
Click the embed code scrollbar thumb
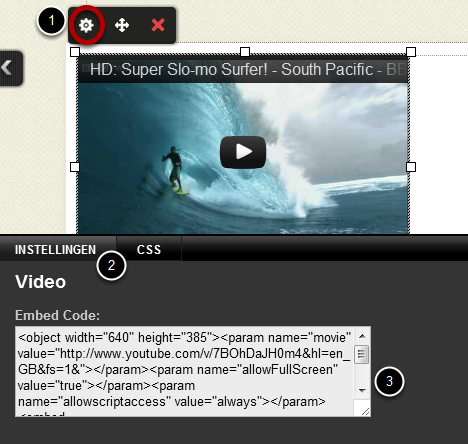coord(362,354)
